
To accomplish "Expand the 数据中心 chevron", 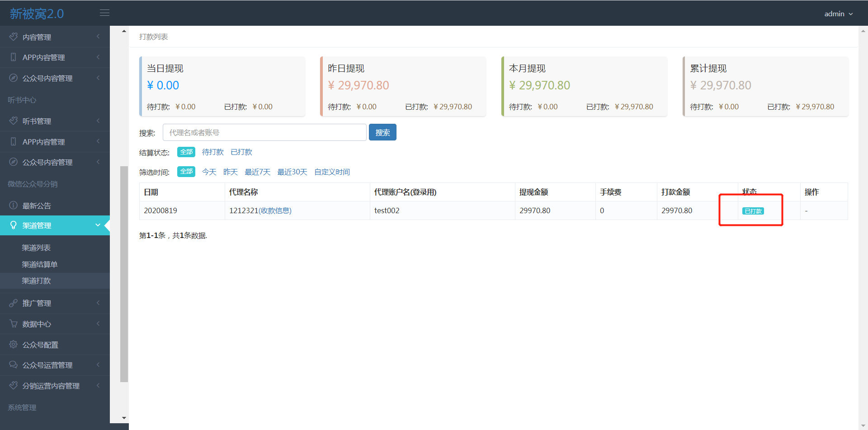I will coord(98,323).
